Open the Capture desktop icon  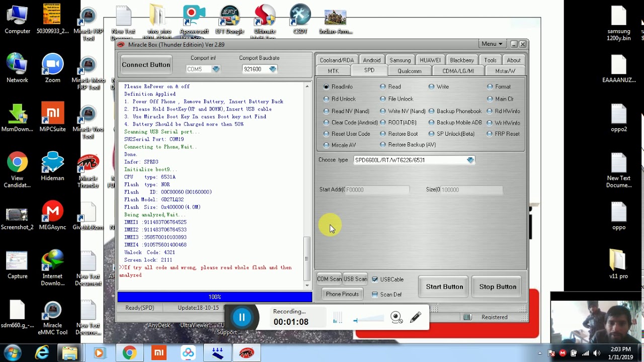(x=17, y=265)
